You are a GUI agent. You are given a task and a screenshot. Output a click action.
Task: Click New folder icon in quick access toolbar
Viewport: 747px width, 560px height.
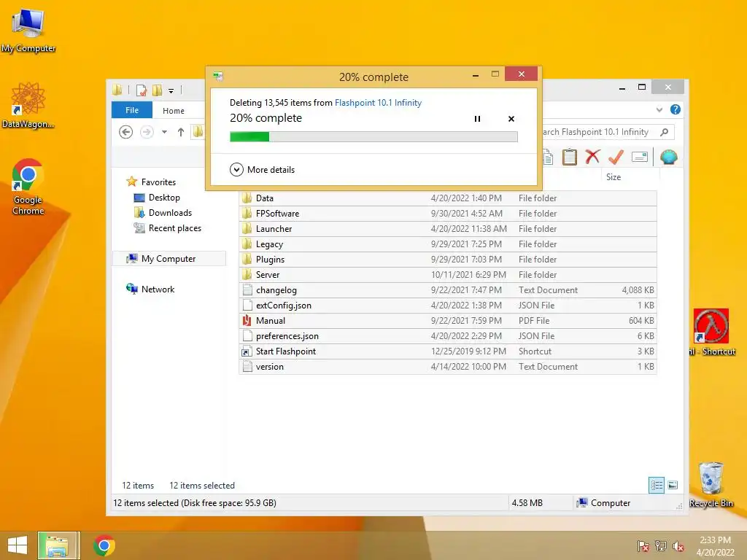(x=158, y=90)
